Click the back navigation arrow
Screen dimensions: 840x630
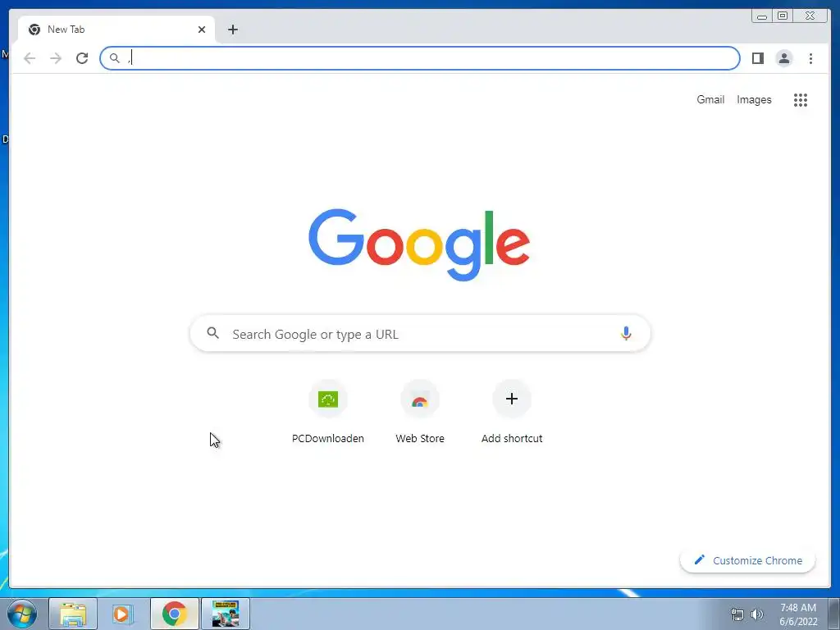click(30, 58)
